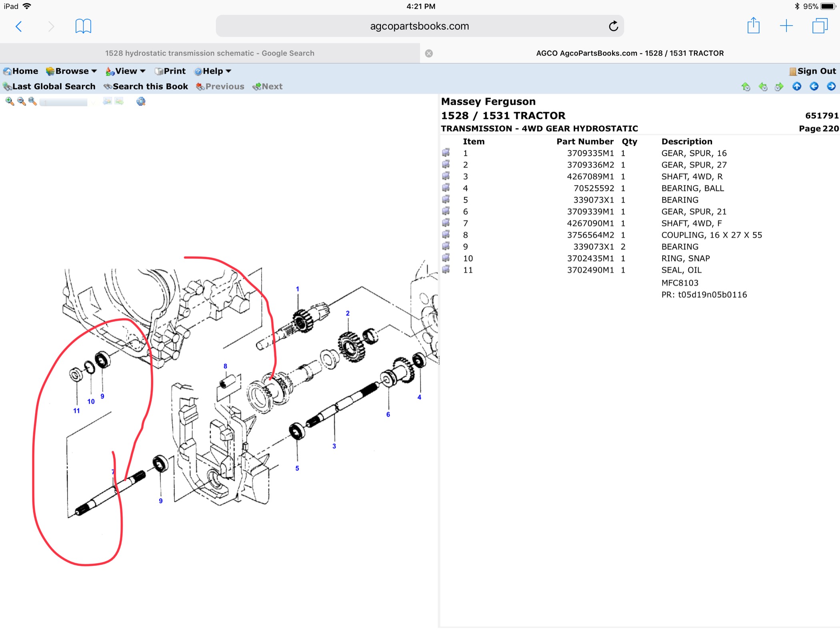Tap the Safari back arrow
Image resolution: width=840 pixels, height=630 pixels.
19,26
